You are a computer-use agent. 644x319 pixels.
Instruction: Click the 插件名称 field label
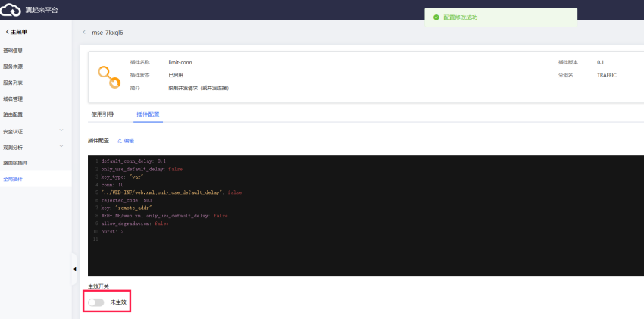(140, 62)
